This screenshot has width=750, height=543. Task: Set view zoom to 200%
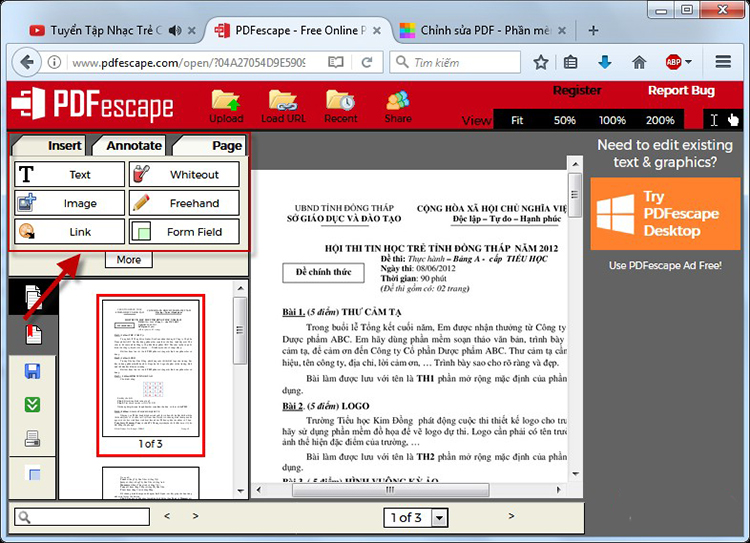pos(660,120)
